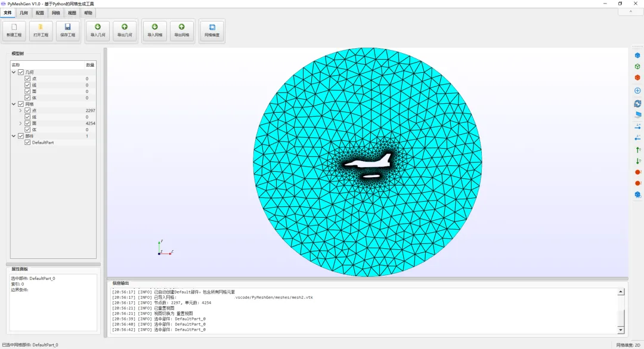644x349 pixels.
Task: Toggle the DefaultPart checkbox
Action: 27,143
